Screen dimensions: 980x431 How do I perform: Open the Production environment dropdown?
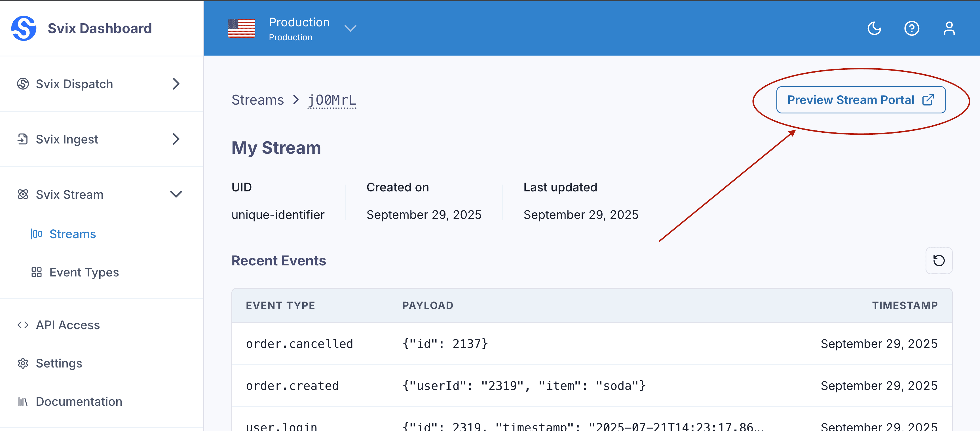point(350,28)
